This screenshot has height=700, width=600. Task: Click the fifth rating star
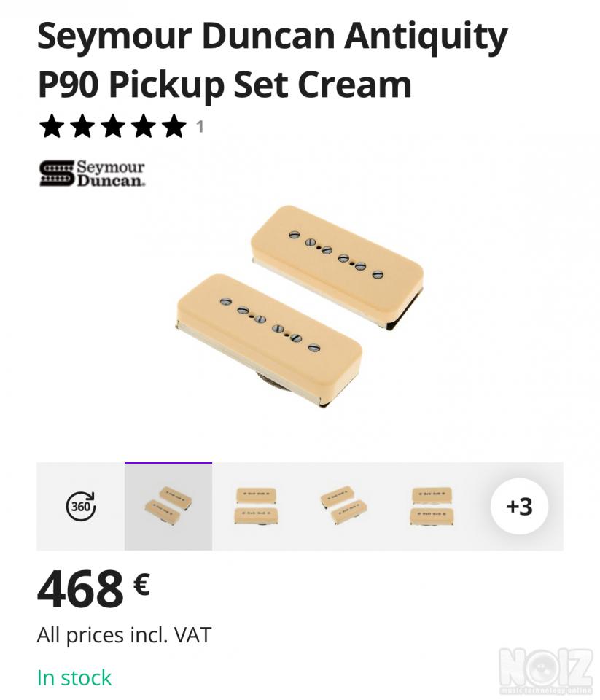(x=174, y=126)
